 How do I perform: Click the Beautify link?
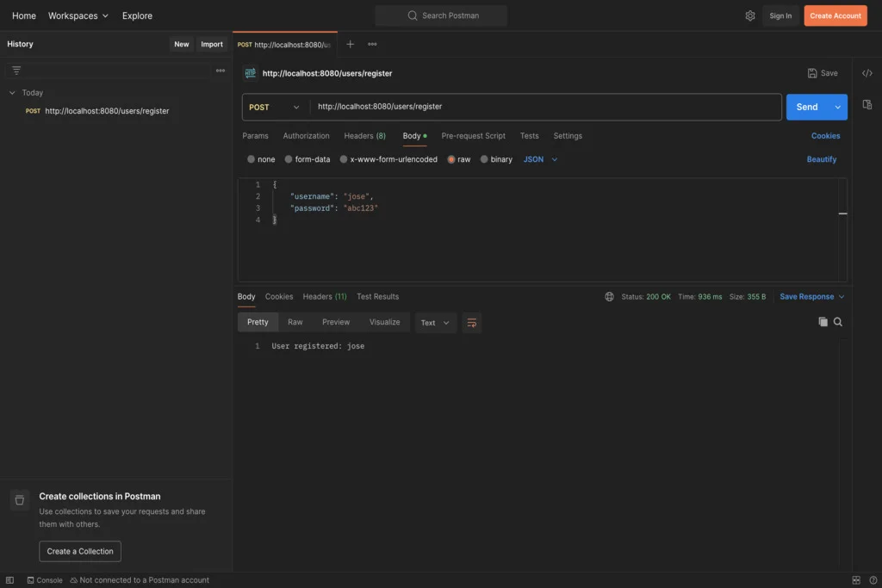click(821, 159)
